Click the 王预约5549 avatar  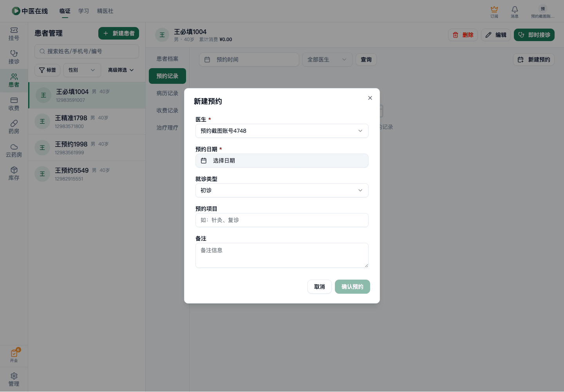pyautogui.click(x=42, y=174)
